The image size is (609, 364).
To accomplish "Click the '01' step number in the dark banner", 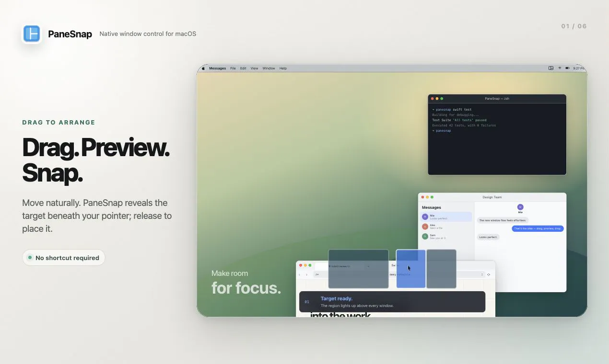I will click(307, 302).
